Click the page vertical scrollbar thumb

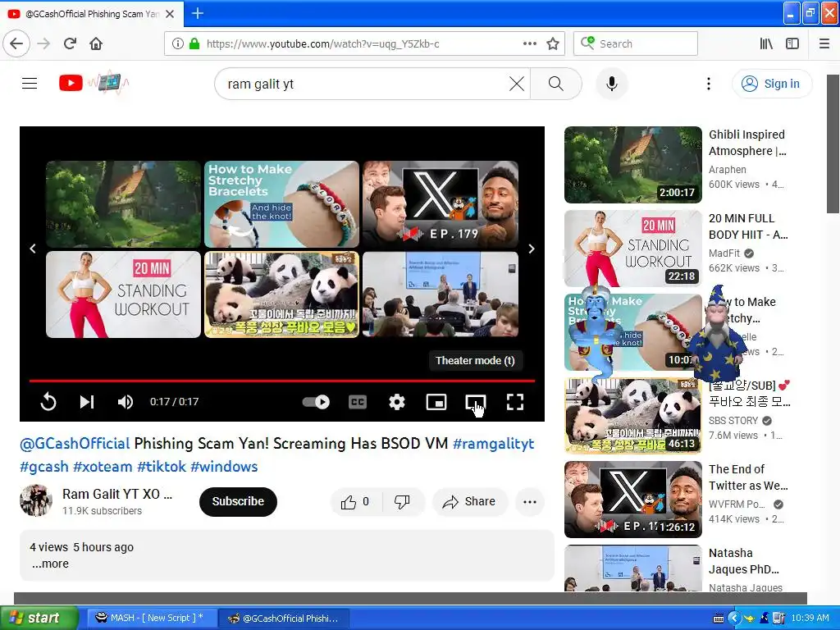[833, 144]
